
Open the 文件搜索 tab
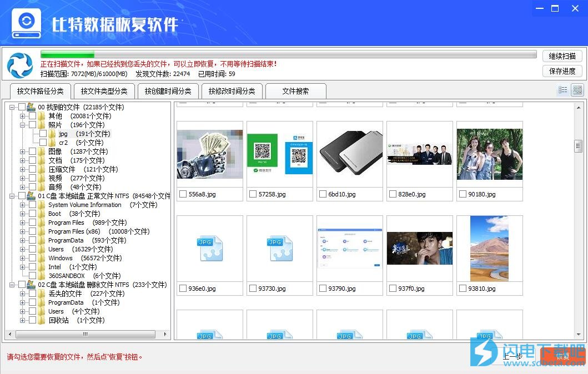coord(295,91)
